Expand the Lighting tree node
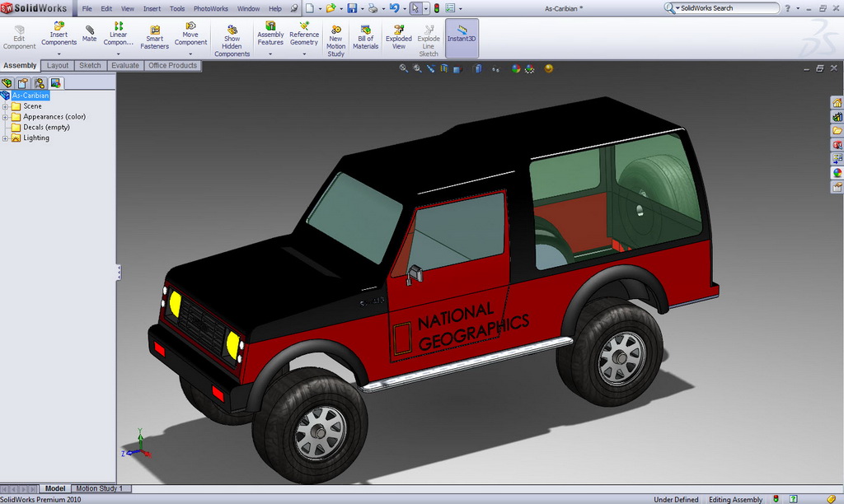Screen dimensions: 844x504 pyautogui.click(x=5, y=138)
